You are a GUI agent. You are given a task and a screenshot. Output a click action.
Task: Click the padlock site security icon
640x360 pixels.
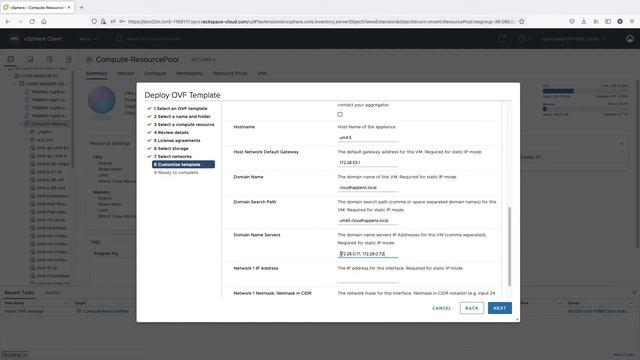coord(103,21)
